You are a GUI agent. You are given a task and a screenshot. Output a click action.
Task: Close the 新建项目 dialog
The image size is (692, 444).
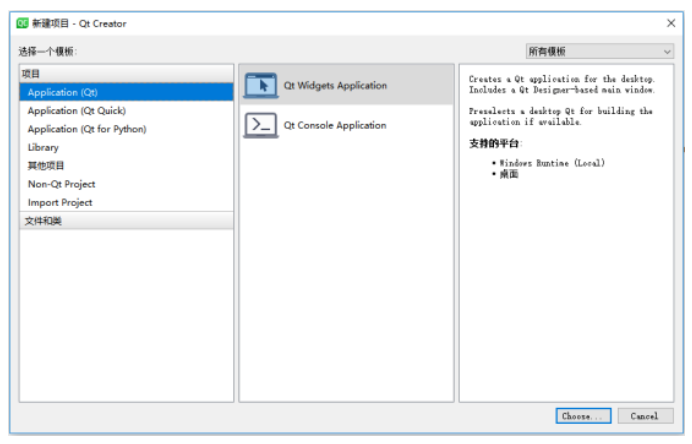671,23
